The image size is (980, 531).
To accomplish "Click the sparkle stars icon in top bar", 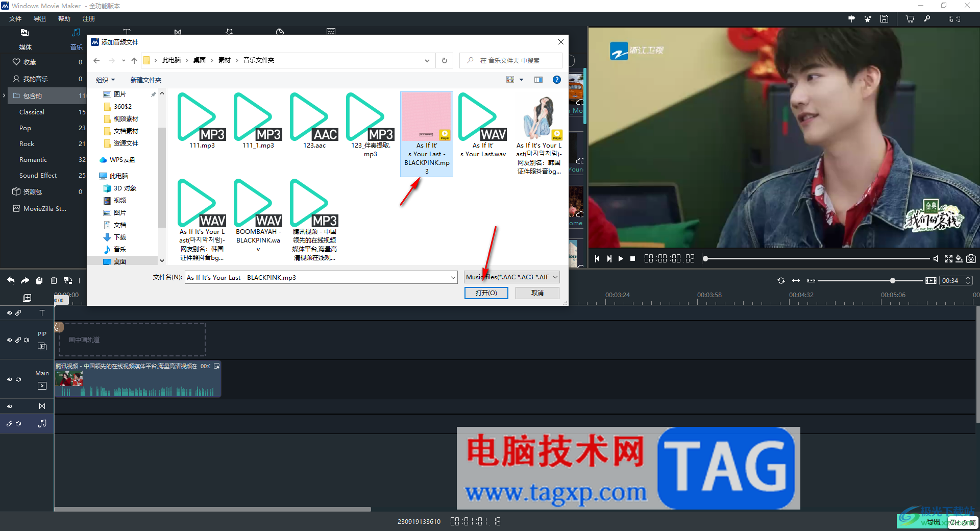I will point(868,19).
